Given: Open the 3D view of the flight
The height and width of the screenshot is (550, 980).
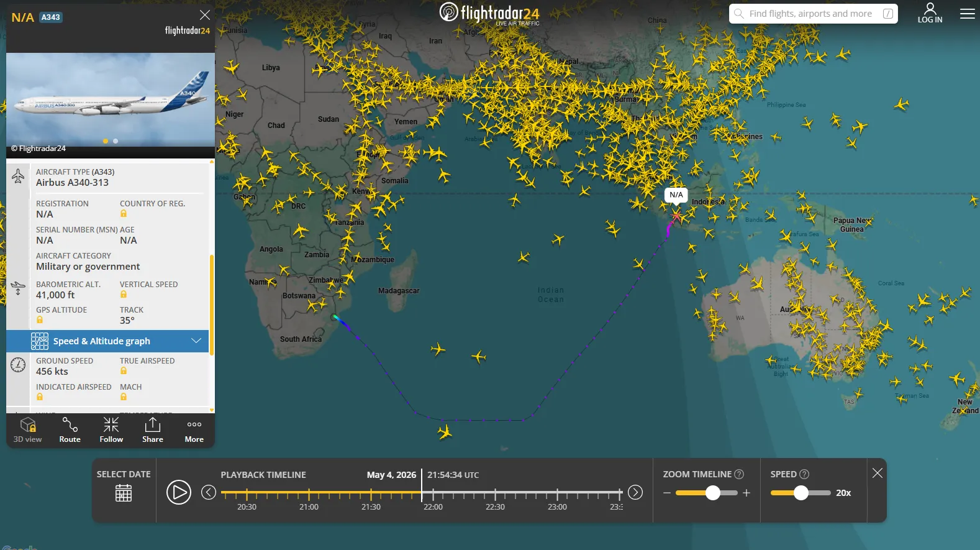Looking at the screenshot, I should tap(28, 430).
